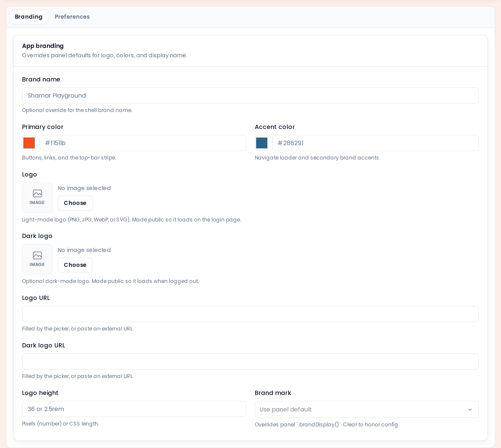This screenshot has width=501, height=448.
Task: Expand the 'Use panel default' selector
Action: (x=366, y=409)
